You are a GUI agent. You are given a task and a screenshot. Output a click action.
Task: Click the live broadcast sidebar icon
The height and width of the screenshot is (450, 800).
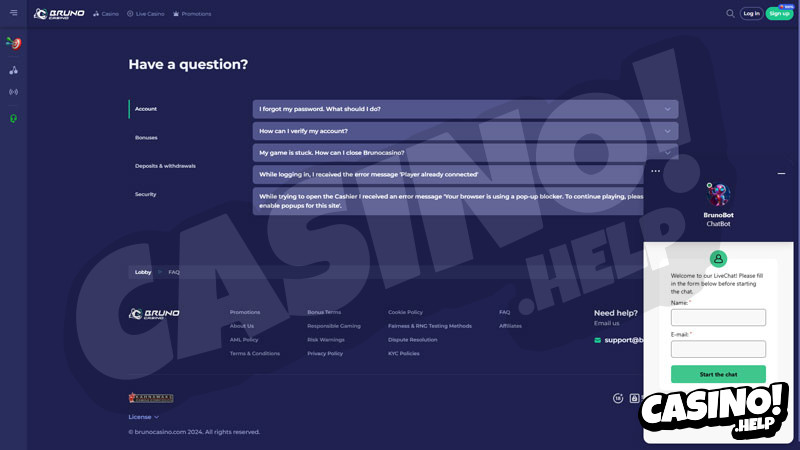14,92
